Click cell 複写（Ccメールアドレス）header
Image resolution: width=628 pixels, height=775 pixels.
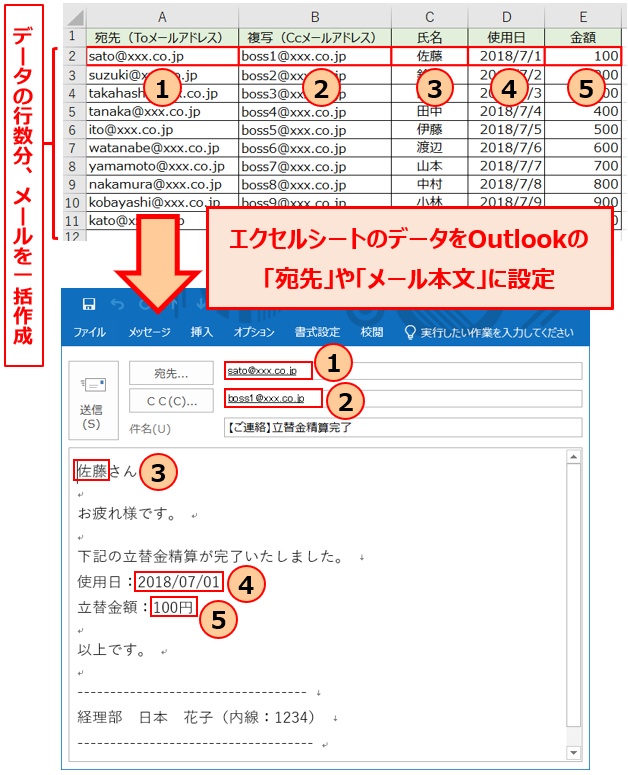click(x=315, y=38)
